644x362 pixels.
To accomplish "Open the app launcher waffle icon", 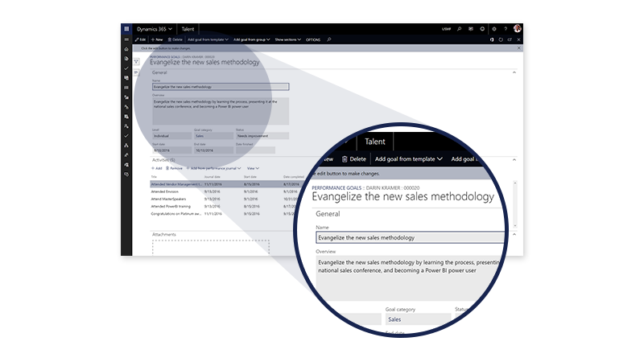I will click(126, 29).
